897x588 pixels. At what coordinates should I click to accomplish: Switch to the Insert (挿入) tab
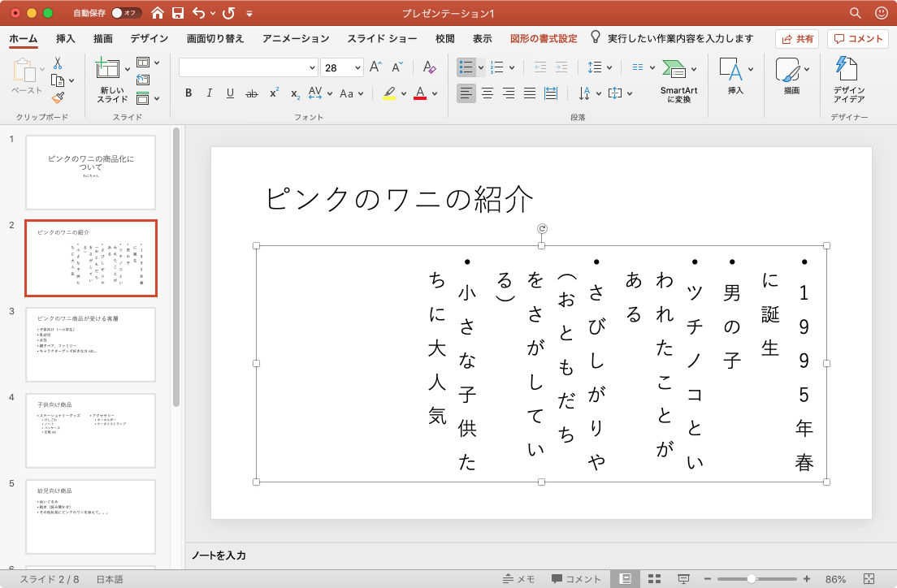[x=66, y=38]
